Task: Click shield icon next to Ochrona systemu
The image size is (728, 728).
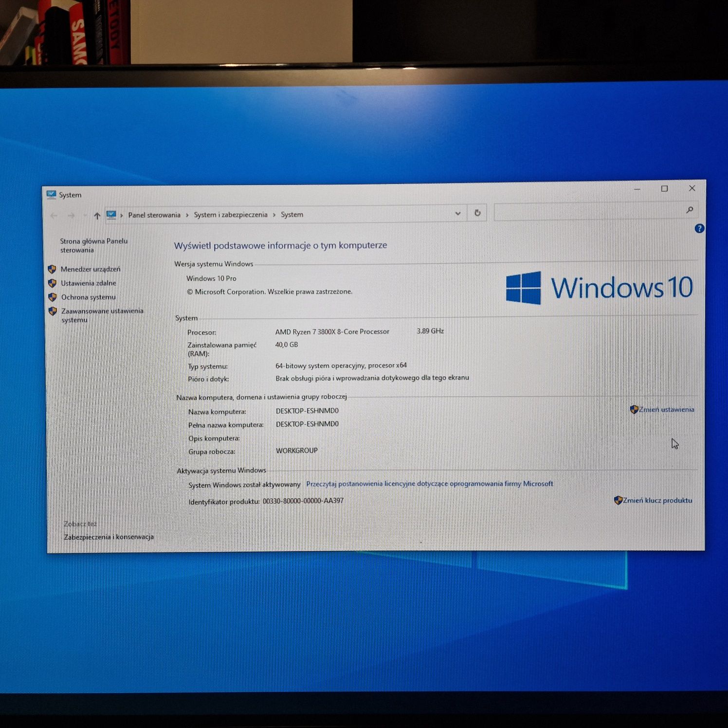Action: tap(53, 297)
